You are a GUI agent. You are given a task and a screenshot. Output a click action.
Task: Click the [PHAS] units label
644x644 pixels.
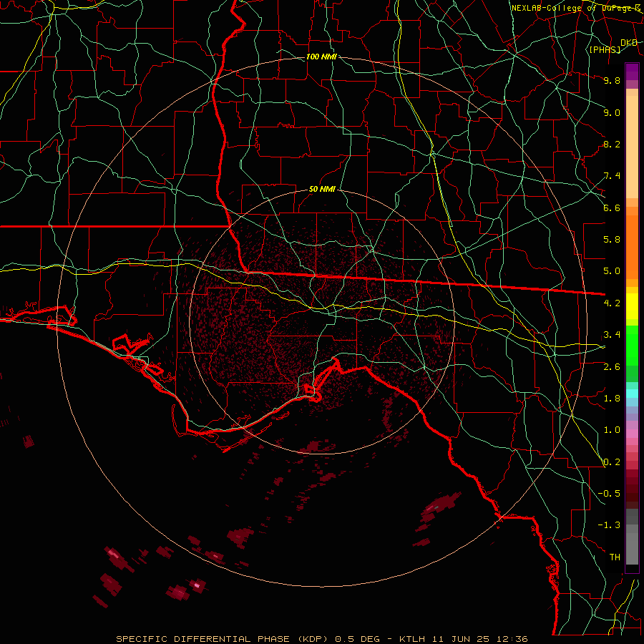605,49
